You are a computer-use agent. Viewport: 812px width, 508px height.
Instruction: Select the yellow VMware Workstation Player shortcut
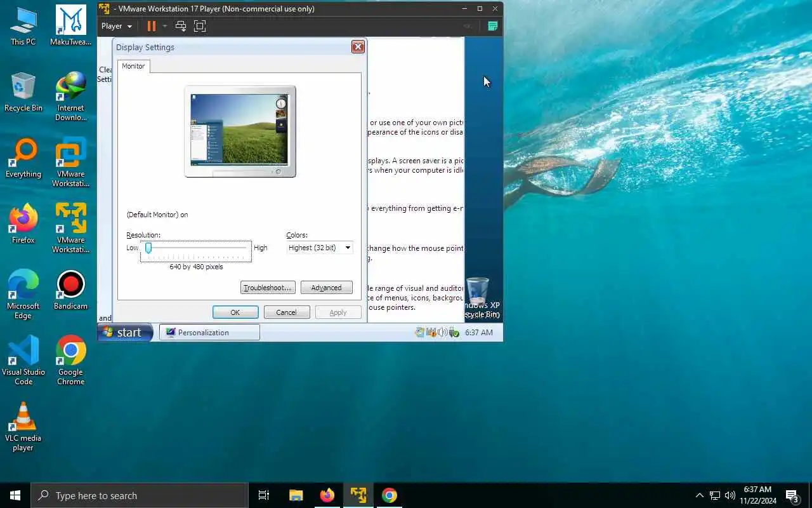pos(71,229)
